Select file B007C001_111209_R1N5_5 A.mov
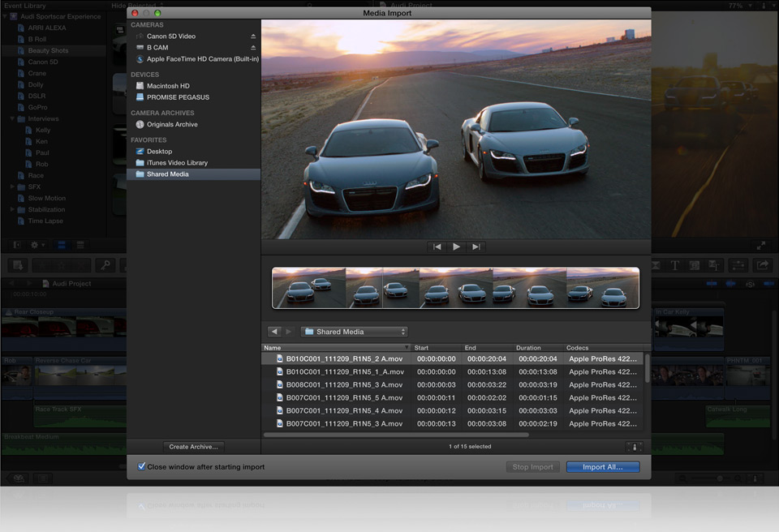This screenshot has height=532, width=779. pos(453,398)
